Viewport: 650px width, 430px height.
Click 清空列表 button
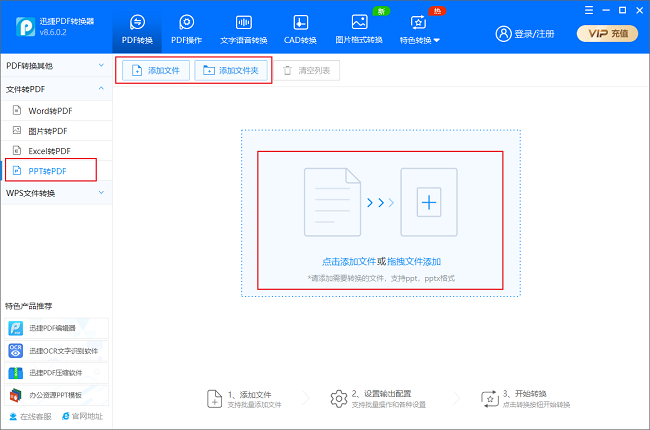(x=307, y=70)
